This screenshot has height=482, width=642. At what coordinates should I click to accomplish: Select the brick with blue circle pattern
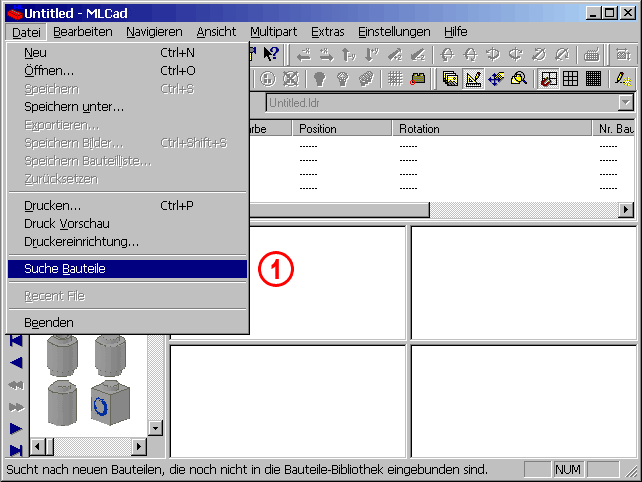pyautogui.click(x=110, y=403)
